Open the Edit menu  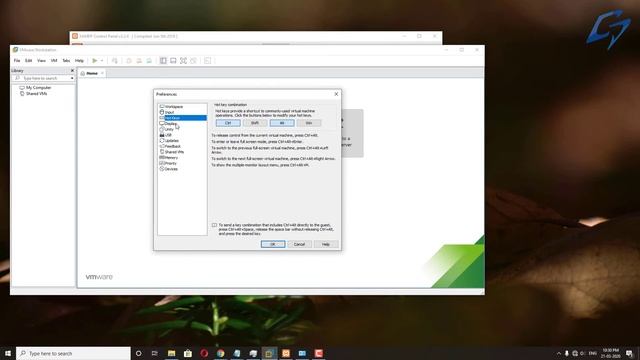[29, 60]
